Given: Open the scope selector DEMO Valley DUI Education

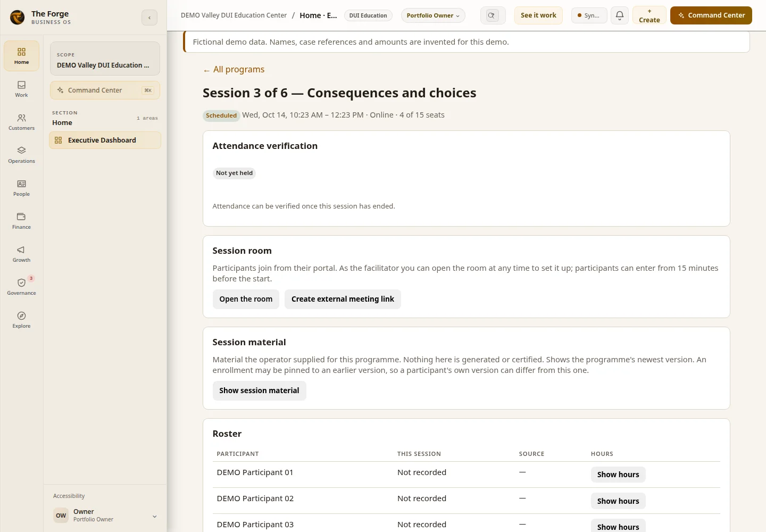Looking at the screenshot, I should pos(105,59).
